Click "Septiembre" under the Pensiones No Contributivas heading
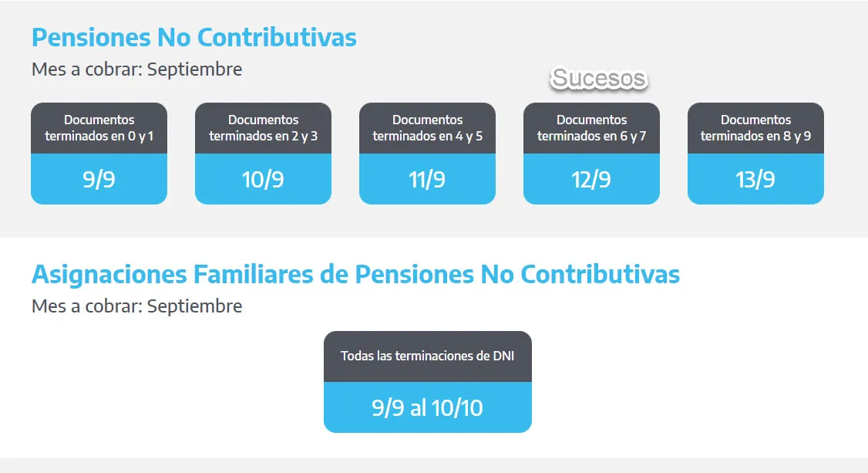The image size is (868, 473). tap(194, 69)
